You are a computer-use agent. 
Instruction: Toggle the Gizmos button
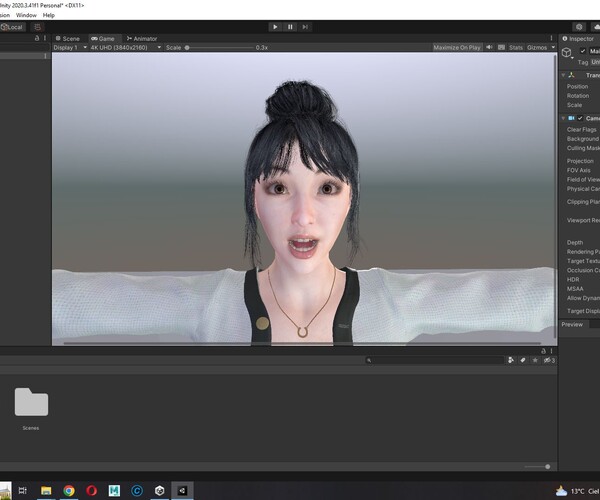(x=537, y=47)
